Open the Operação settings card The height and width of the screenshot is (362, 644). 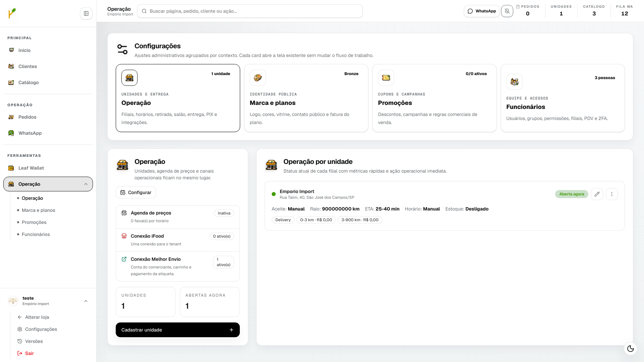[x=178, y=98]
